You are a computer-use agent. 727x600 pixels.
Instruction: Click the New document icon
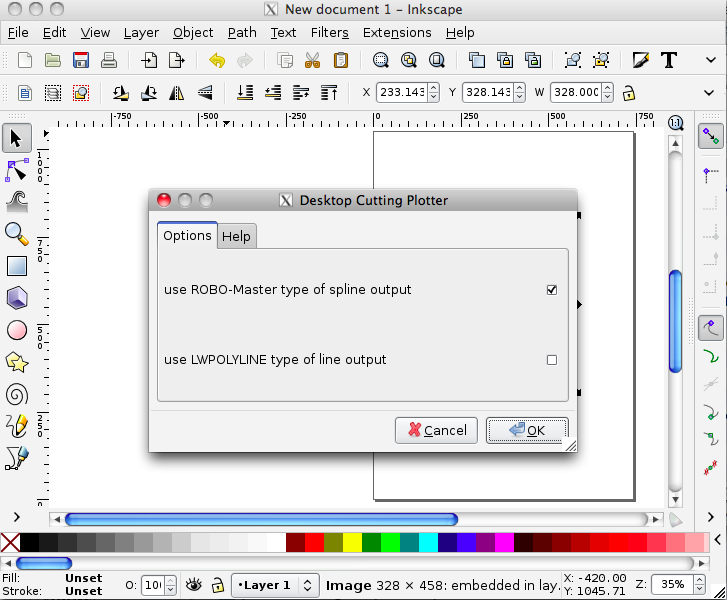coord(25,60)
